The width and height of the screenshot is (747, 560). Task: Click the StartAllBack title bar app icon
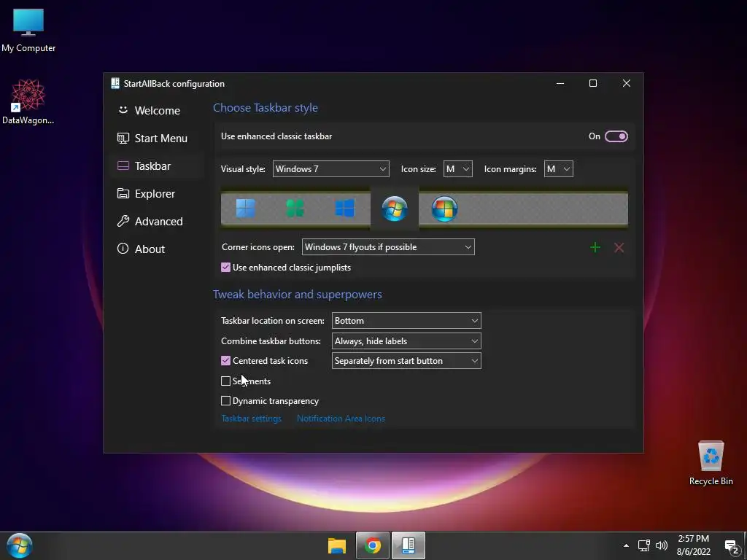115,83
